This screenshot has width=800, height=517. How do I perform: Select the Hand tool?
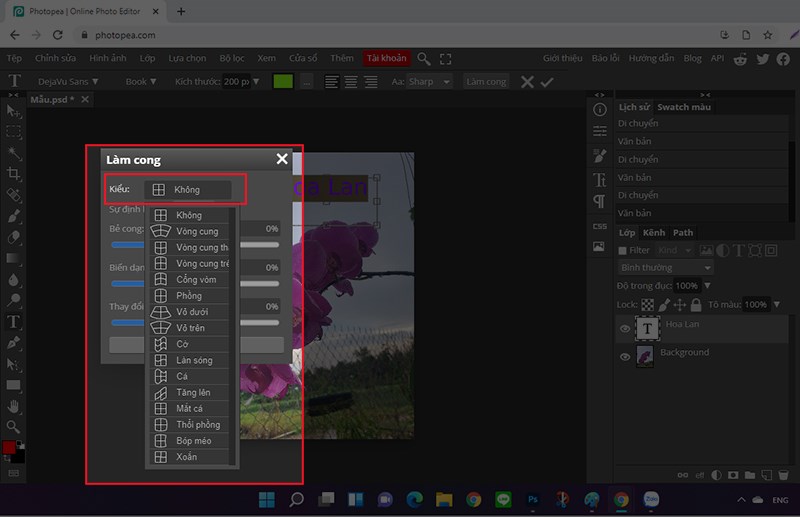pos(14,406)
